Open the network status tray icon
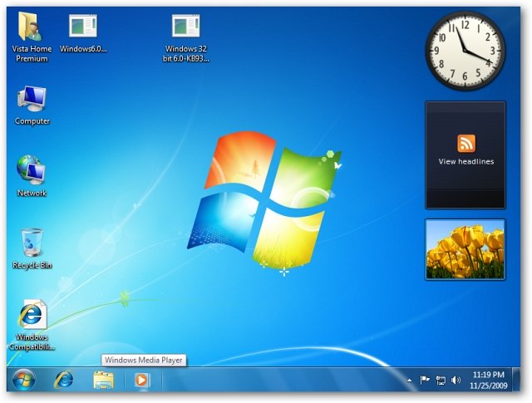The height and width of the screenshot is (403, 532). [441, 381]
